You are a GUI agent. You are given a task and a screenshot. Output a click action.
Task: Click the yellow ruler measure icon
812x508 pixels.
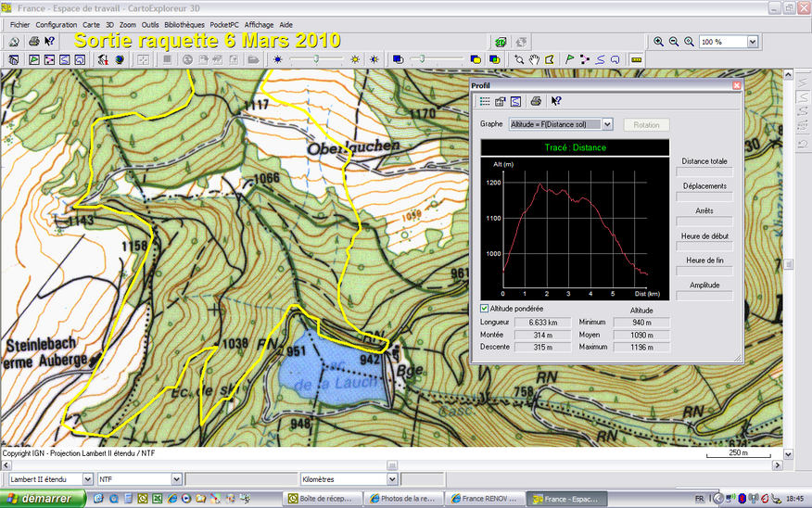pyautogui.click(x=637, y=59)
